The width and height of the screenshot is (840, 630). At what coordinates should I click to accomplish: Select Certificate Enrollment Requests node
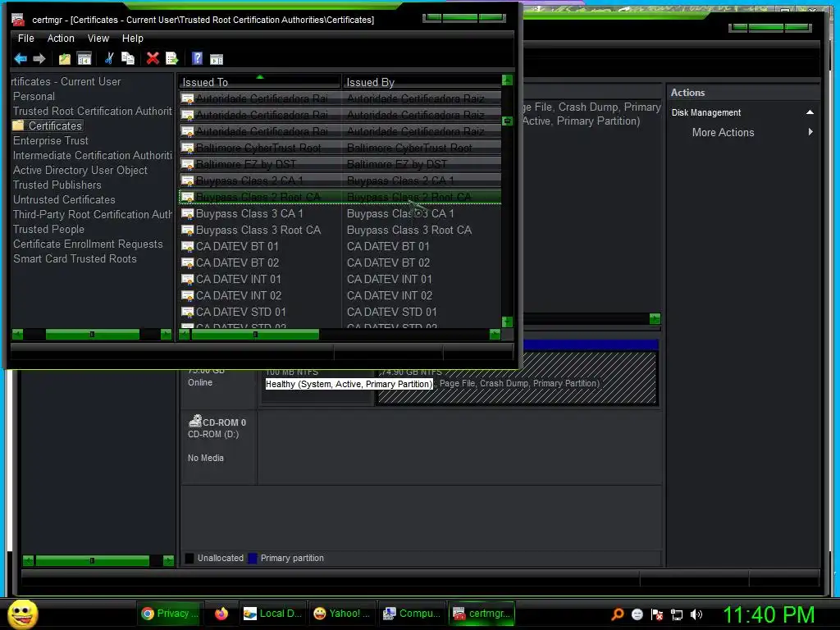(x=87, y=244)
